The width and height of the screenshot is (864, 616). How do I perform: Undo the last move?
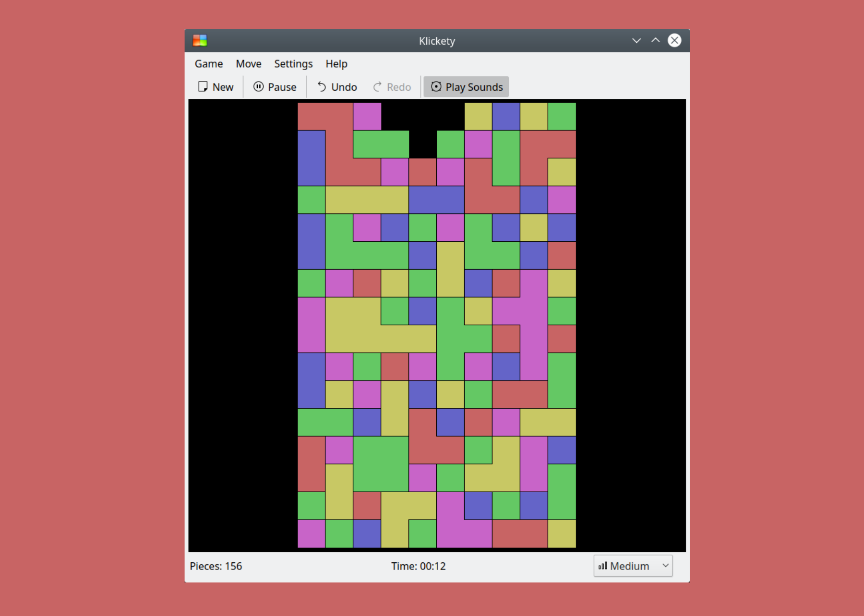tap(337, 87)
